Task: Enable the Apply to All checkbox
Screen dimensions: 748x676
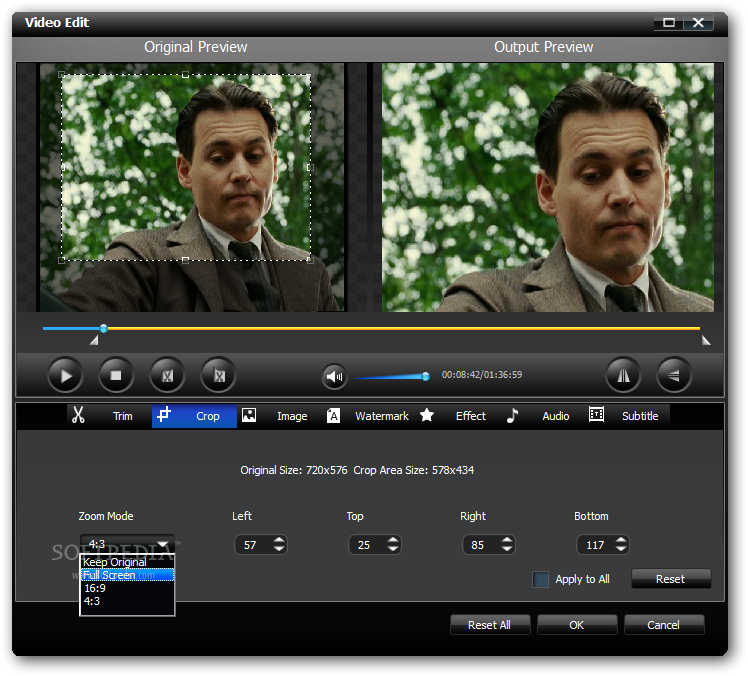Action: (x=540, y=579)
